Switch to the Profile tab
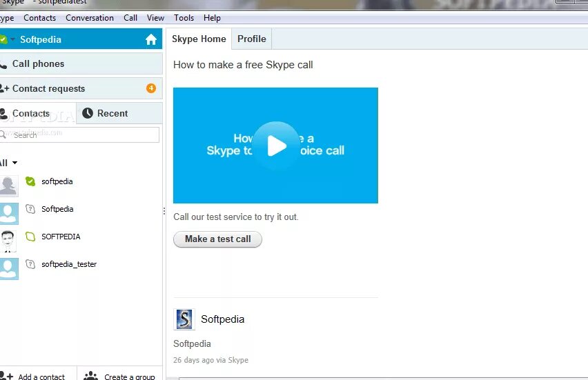 (252, 39)
